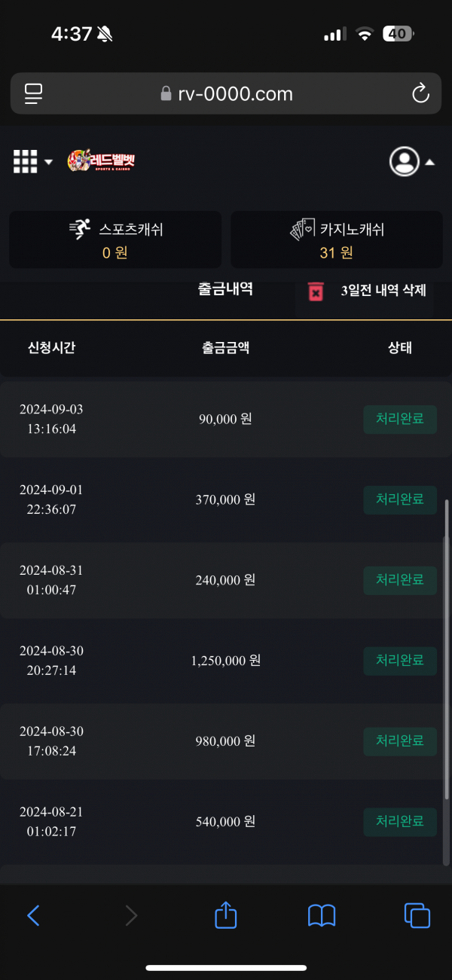Click the page scrollbar on right edge
The width and height of the screenshot is (452, 980).
point(447,648)
